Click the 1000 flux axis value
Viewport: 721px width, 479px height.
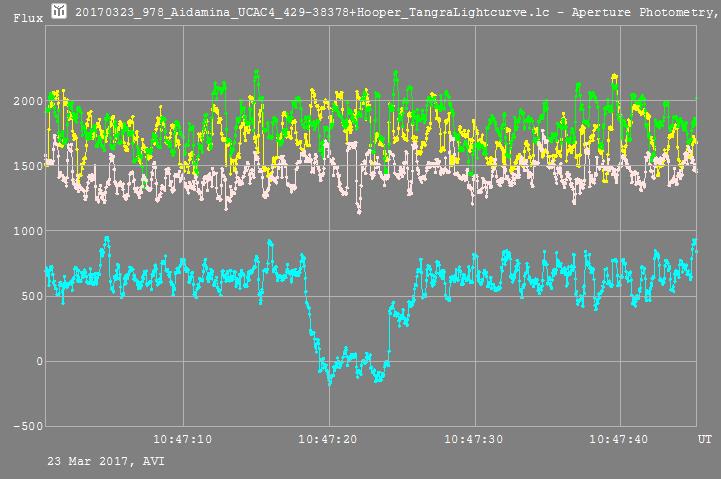click(28, 231)
